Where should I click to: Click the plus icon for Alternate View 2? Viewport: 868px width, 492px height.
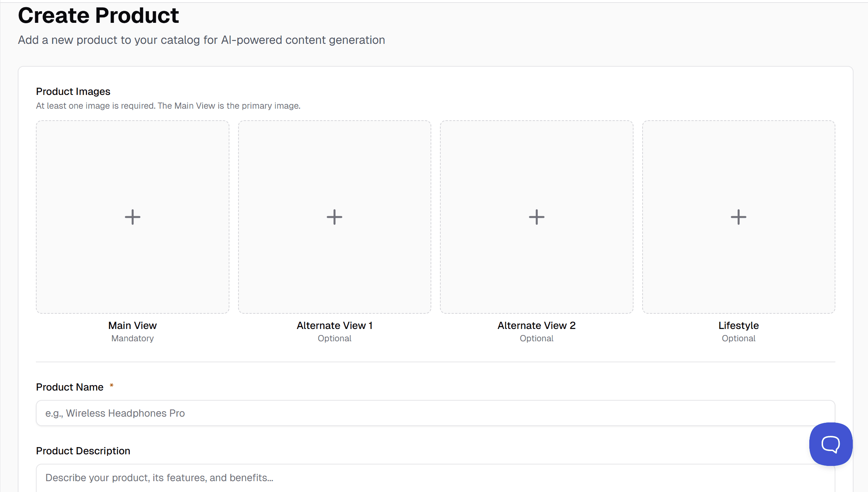click(x=537, y=217)
